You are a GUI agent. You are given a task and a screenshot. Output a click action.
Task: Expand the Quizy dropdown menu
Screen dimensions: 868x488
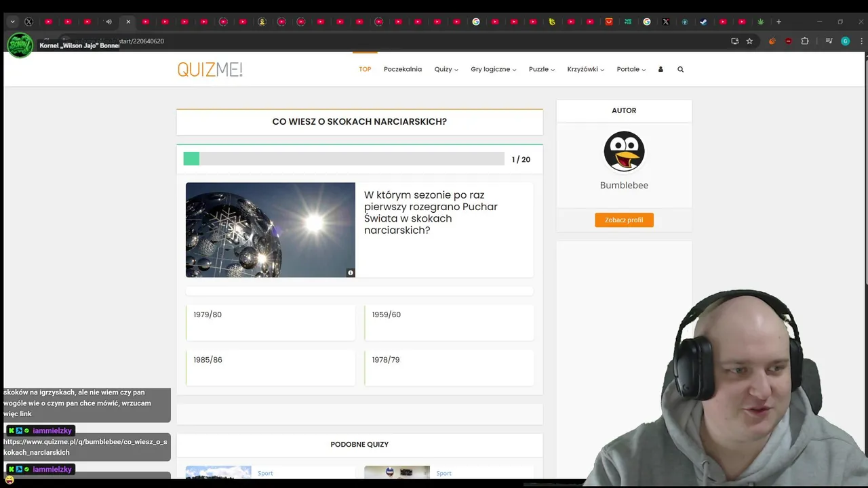point(446,69)
